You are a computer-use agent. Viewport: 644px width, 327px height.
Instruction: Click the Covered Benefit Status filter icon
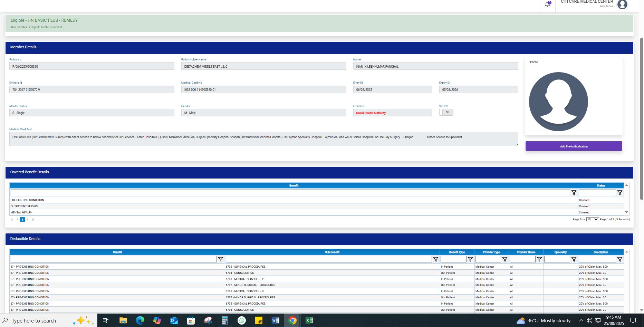coord(619,193)
